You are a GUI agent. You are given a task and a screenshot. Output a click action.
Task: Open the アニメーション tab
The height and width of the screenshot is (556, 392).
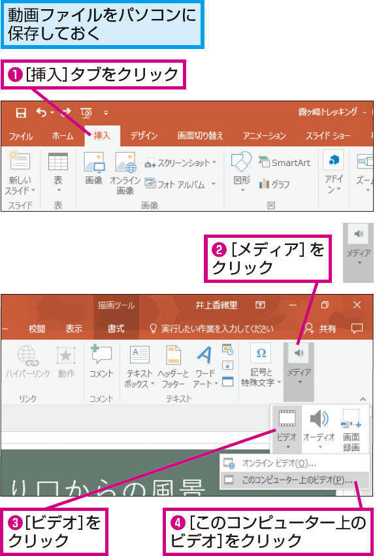(x=265, y=136)
